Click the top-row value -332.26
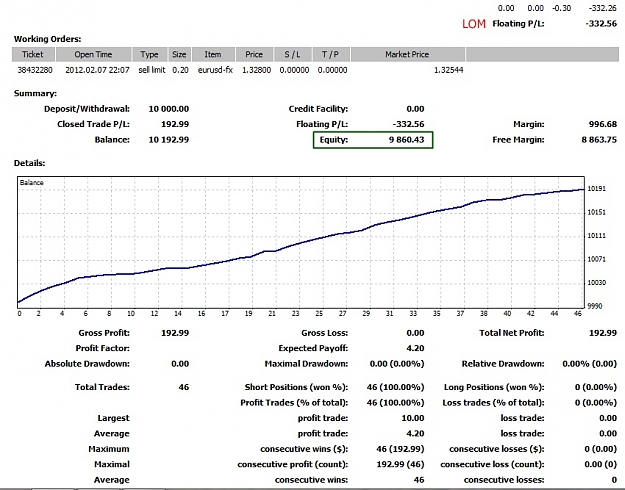The width and height of the screenshot is (625, 490). 603,8
